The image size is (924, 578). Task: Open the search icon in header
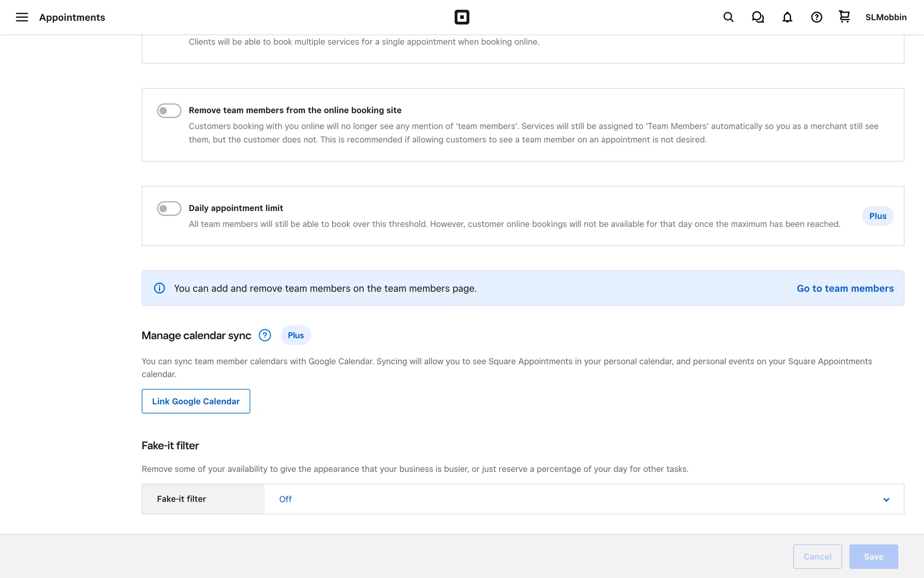pos(728,17)
